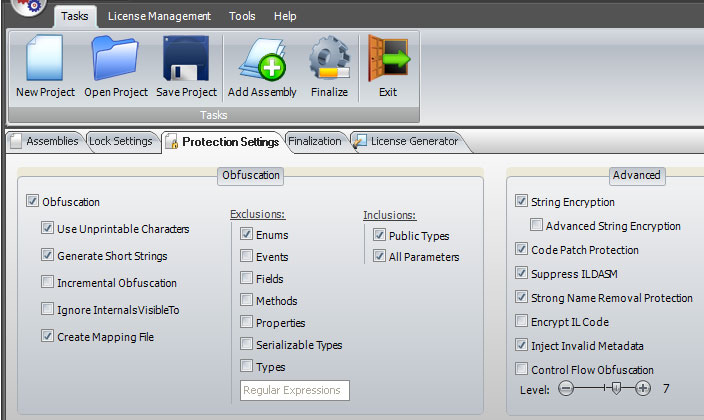Decrease level with minus icon

click(566, 388)
